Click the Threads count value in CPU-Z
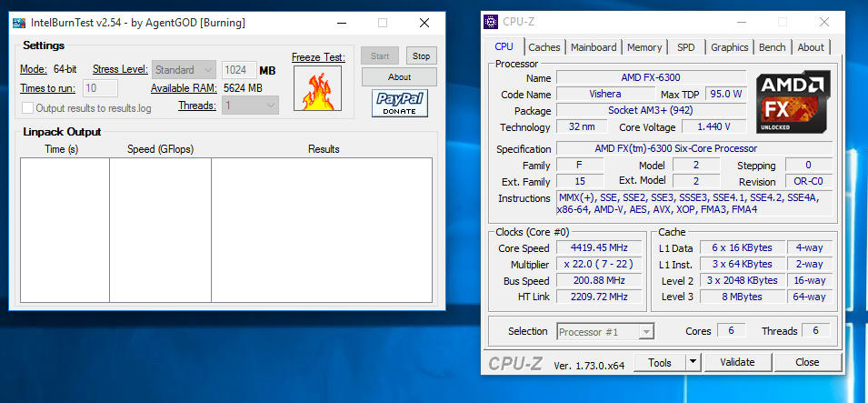The height and width of the screenshot is (403, 868). click(x=815, y=330)
